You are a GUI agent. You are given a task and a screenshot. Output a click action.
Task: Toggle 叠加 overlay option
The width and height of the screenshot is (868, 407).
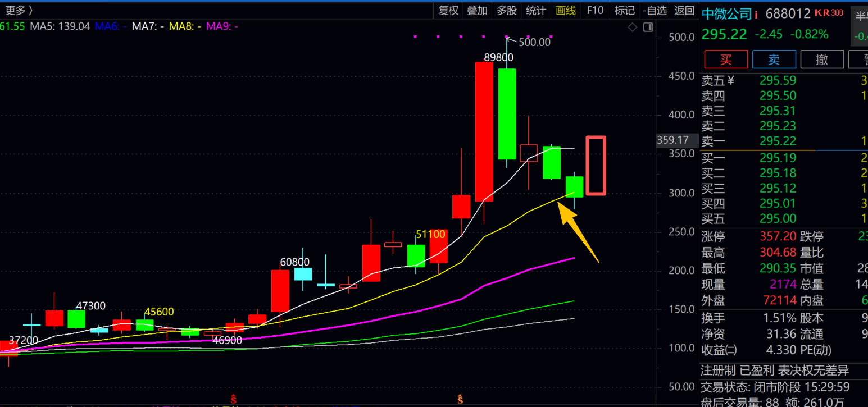tap(478, 10)
